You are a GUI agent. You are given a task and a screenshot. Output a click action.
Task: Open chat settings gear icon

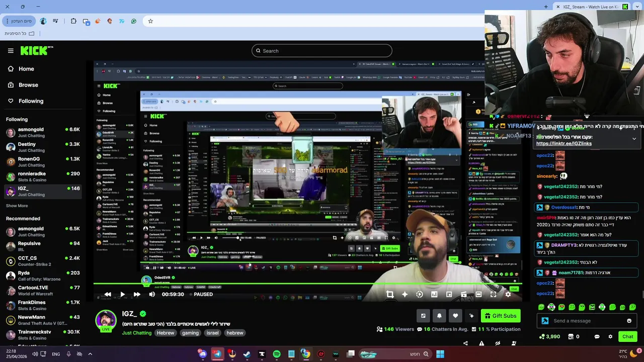coord(610,336)
